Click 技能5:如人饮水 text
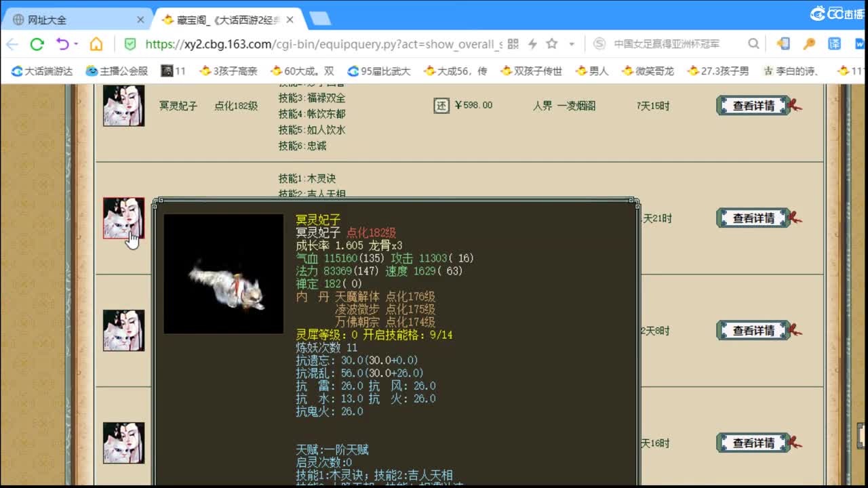This screenshot has width=868, height=488. tap(312, 129)
